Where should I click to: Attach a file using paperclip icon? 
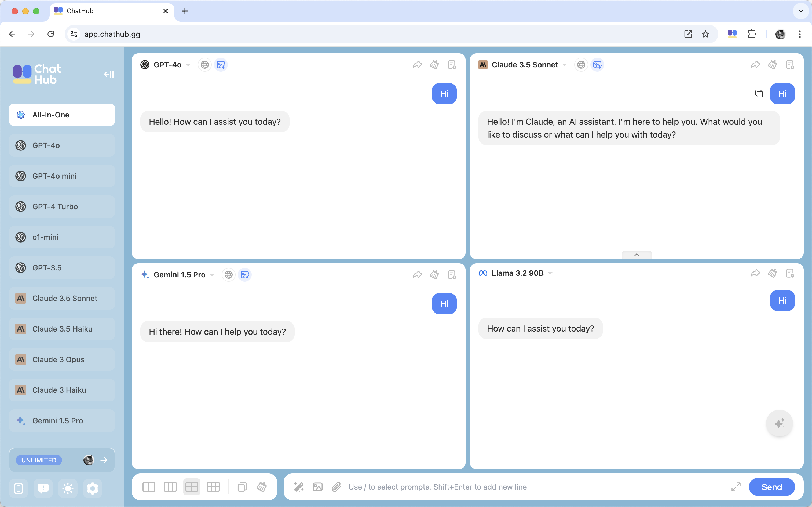[336, 487]
